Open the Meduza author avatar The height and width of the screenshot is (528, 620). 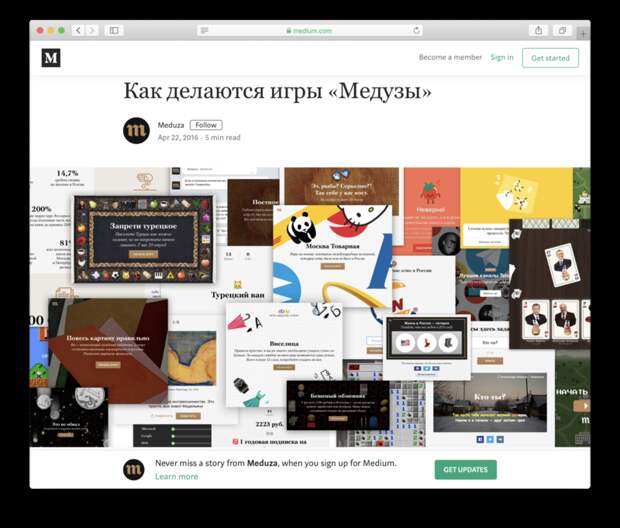136,131
